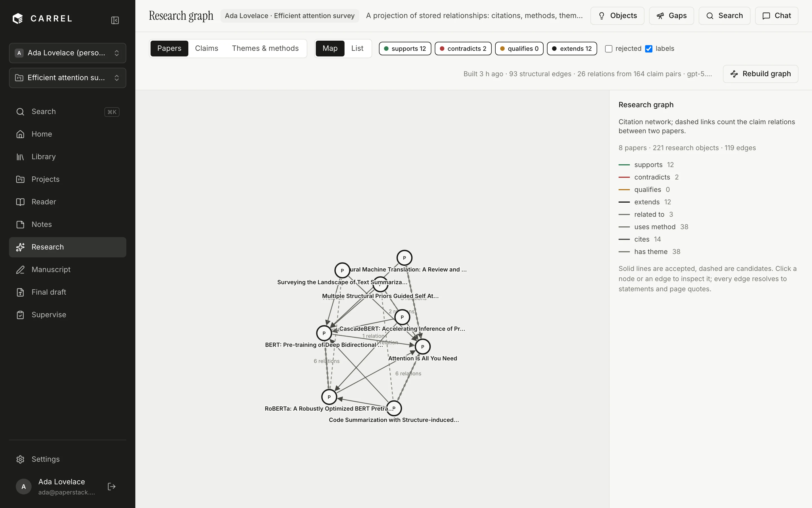Open the Final draft section
Image resolution: width=812 pixels, height=508 pixels.
point(67,292)
